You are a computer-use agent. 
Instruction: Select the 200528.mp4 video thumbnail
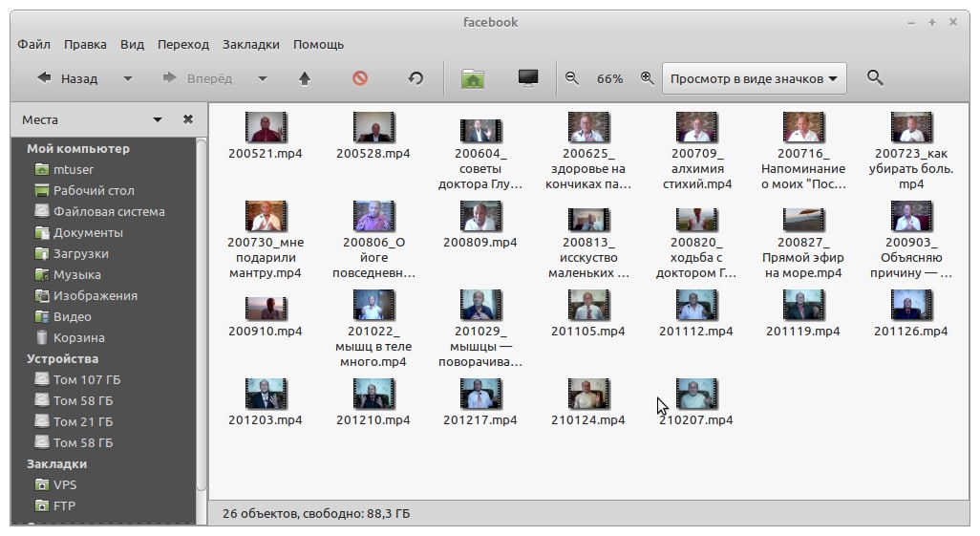(x=373, y=127)
